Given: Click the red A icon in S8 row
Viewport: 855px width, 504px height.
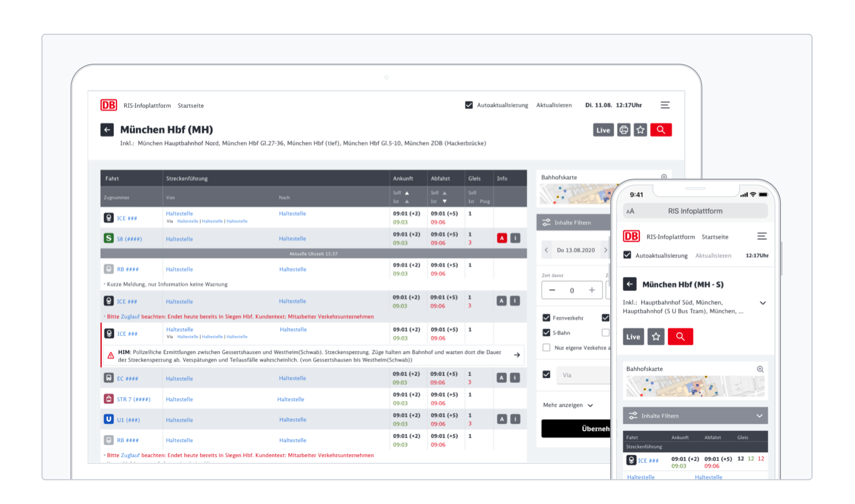Looking at the screenshot, I should (502, 238).
